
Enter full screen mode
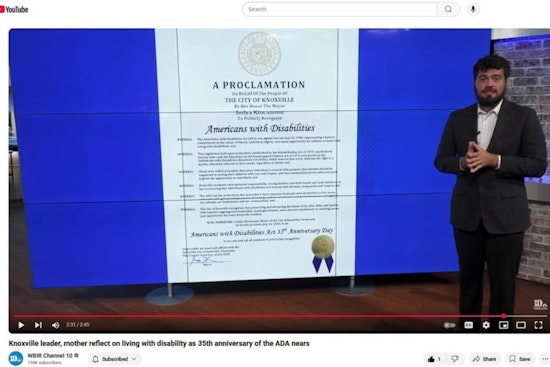click(x=538, y=325)
